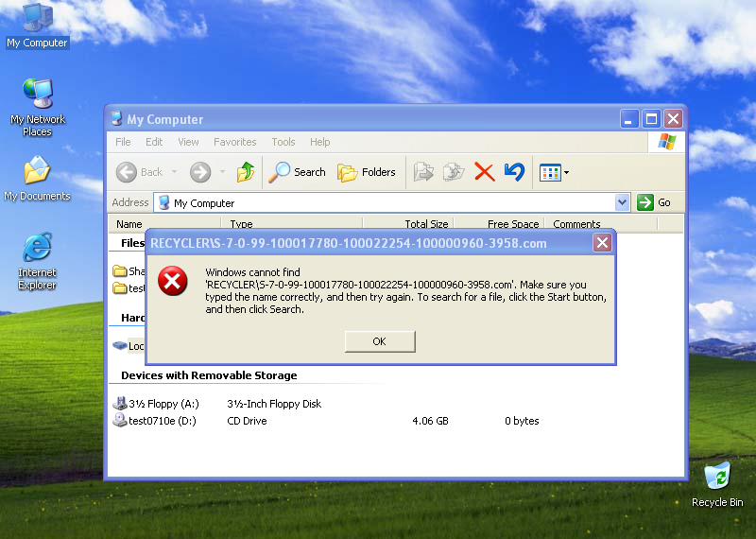The height and width of the screenshot is (539, 756).
Task: Click the '4.06 GB' total size value
Action: click(430, 421)
